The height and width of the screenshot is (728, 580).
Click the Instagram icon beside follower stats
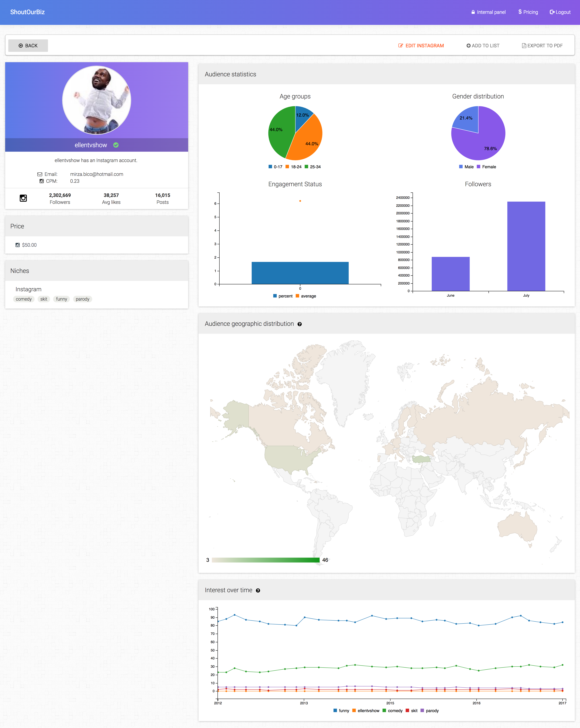coord(23,198)
